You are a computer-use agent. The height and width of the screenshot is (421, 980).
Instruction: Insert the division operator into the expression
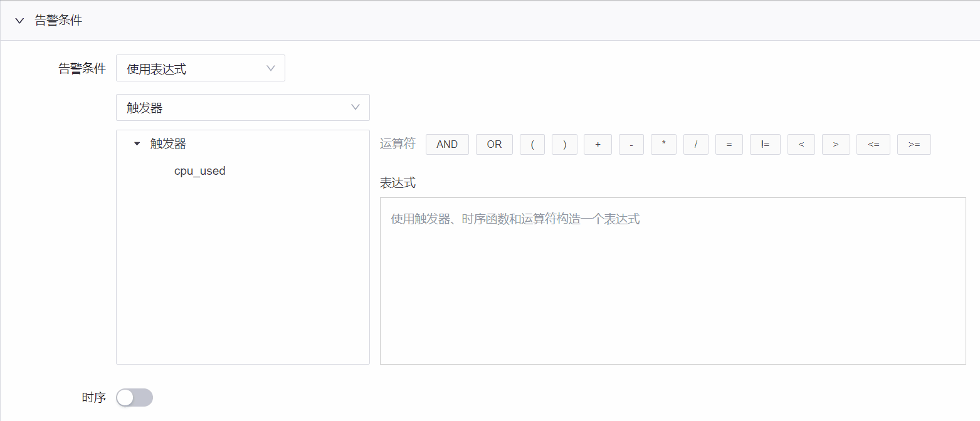tap(696, 144)
